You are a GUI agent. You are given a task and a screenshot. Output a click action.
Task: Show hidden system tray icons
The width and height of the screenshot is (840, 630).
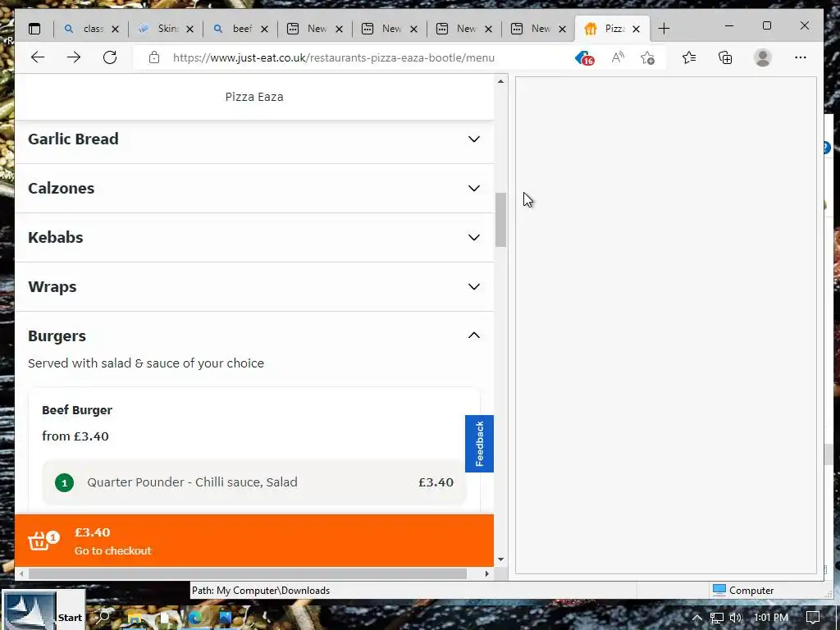point(697,618)
